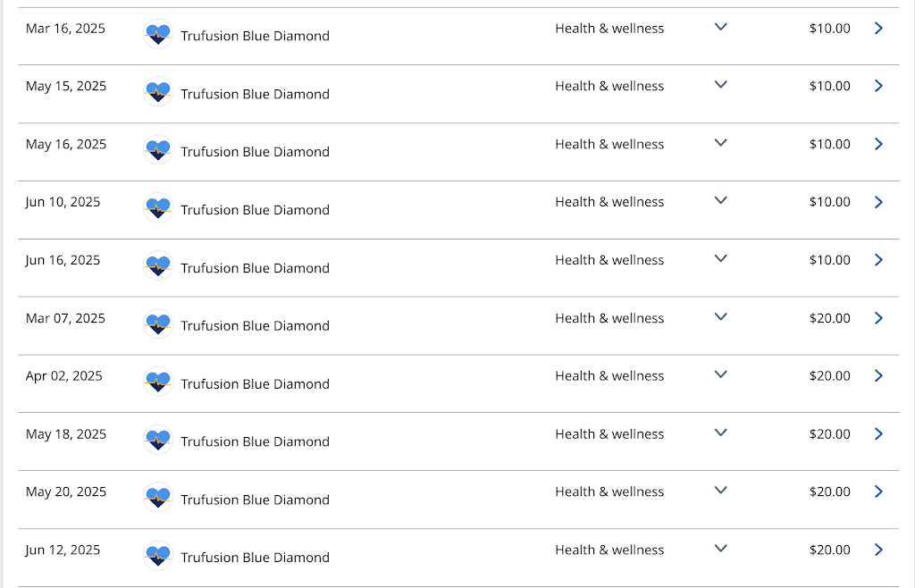Open details arrow for Mar 16 transaction
Screen dimensions: 915x588
point(878,29)
